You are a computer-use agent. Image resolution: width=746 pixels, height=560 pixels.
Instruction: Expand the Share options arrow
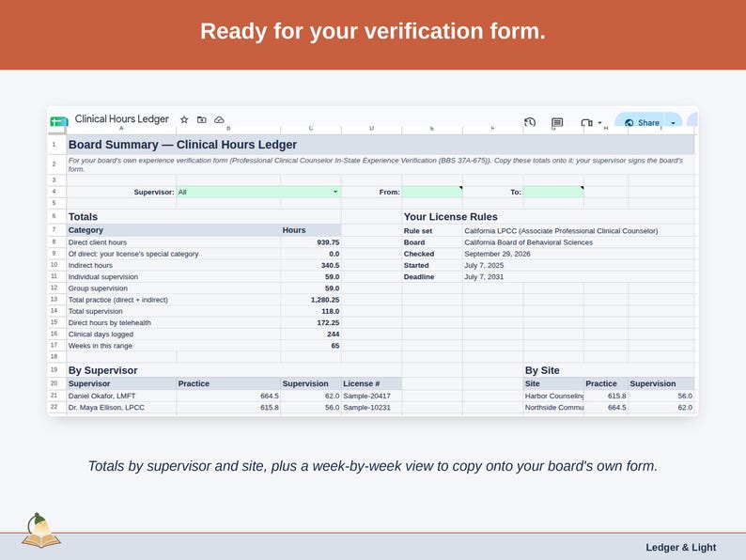(674, 123)
